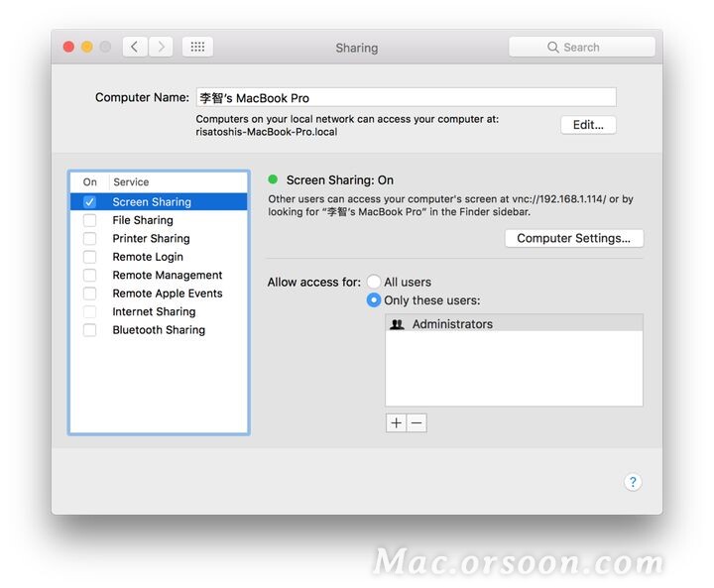Image resolution: width=714 pixels, height=588 pixels.
Task: Click the Screen Sharing: On status text
Action: [x=340, y=180]
